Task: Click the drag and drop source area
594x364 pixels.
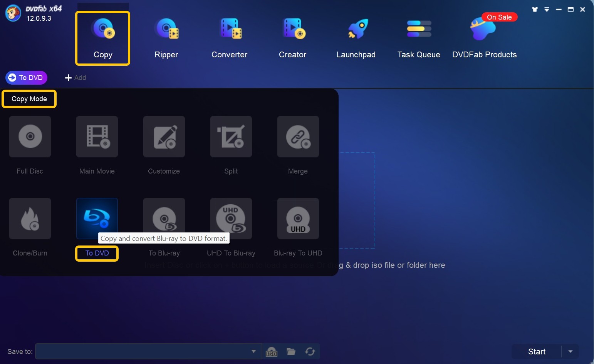Action: coord(357,200)
